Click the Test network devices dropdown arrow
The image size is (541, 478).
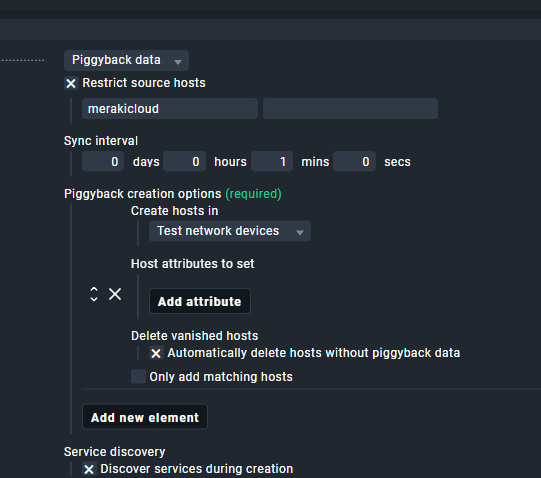point(300,232)
